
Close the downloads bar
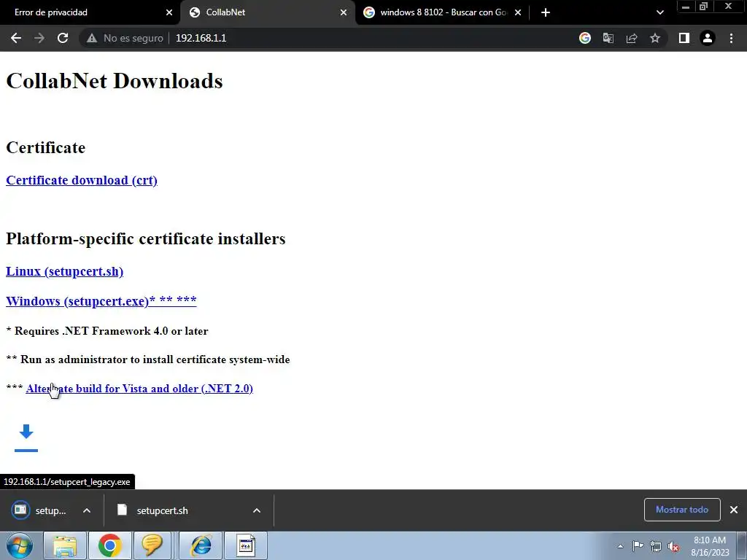734,510
